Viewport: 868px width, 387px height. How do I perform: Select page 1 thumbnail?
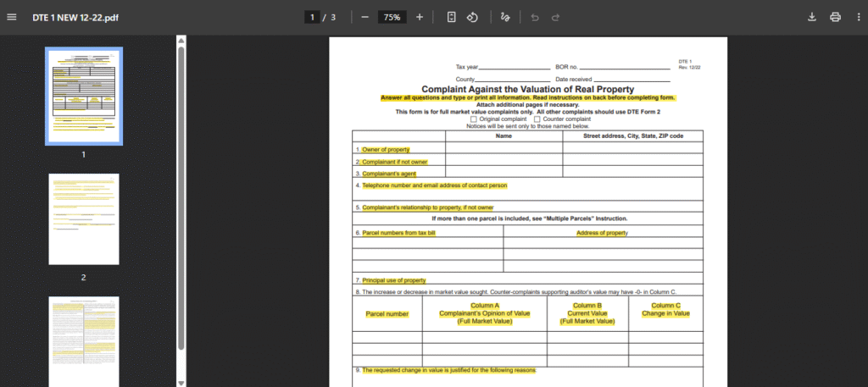point(84,97)
